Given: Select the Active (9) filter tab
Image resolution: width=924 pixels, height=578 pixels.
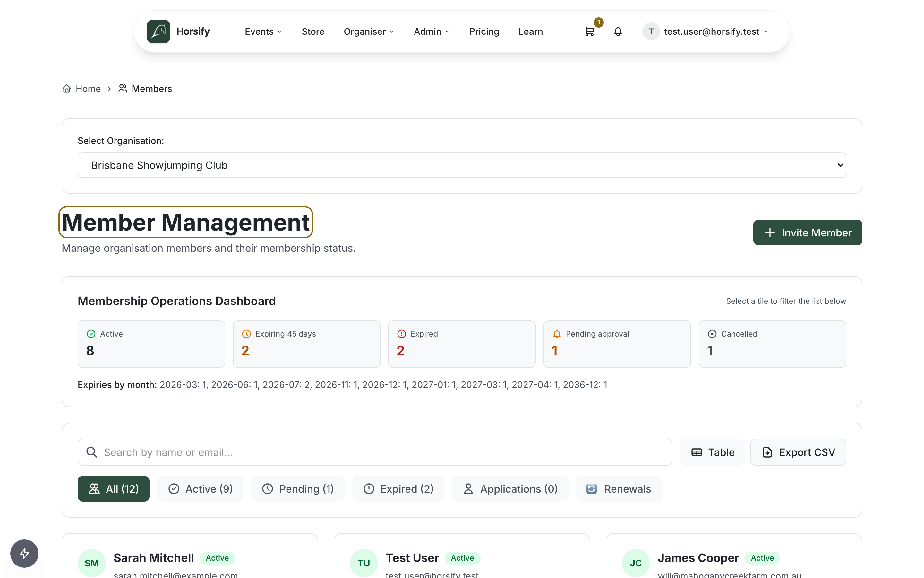Looking at the screenshot, I should coord(201,488).
